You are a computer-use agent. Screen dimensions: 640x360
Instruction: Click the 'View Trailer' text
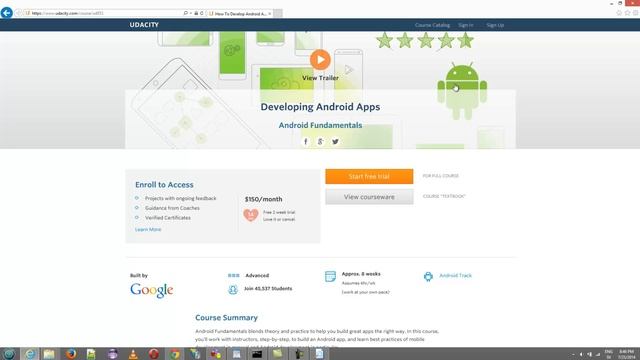tap(320, 78)
